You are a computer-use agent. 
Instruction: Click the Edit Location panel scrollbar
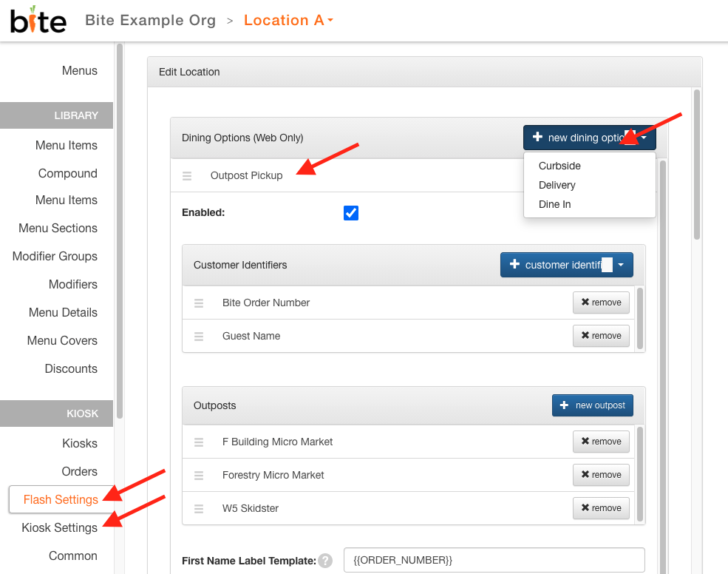coord(696,164)
